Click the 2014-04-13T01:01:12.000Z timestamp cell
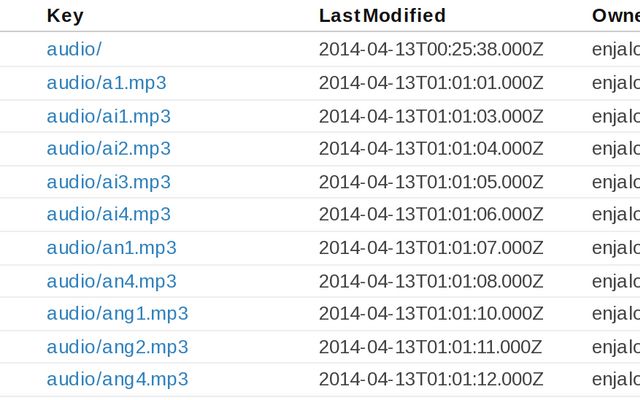 pyautogui.click(x=430, y=380)
